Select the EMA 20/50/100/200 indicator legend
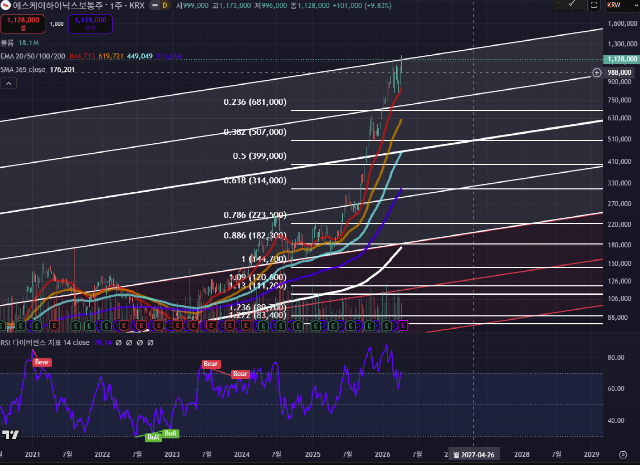 click(33, 56)
